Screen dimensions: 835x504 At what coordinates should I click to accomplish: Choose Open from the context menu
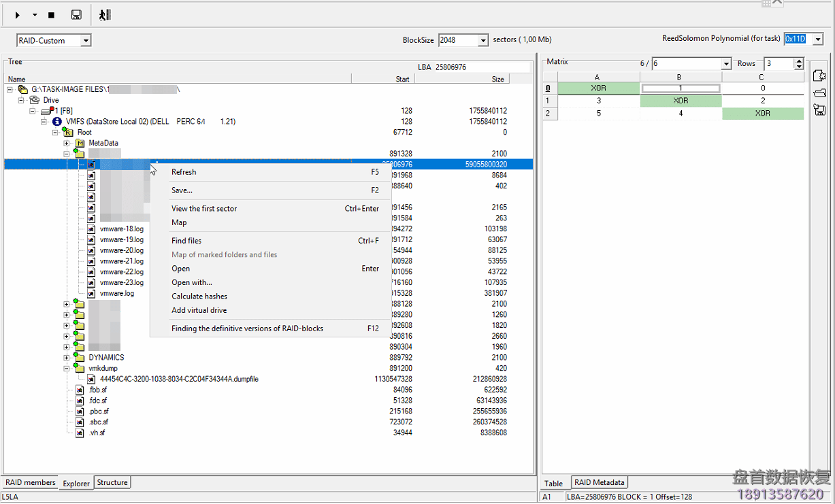(x=271, y=269)
